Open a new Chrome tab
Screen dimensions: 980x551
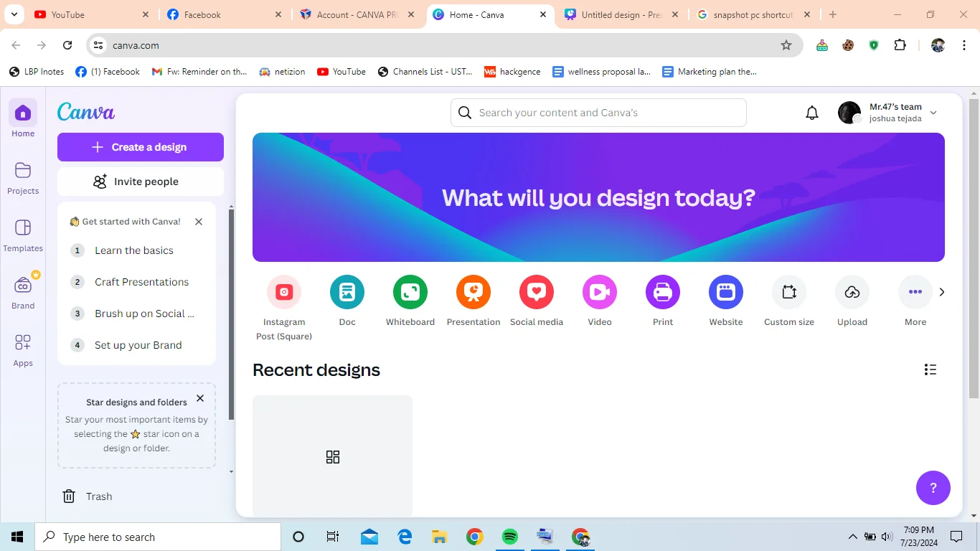click(x=833, y=14)
